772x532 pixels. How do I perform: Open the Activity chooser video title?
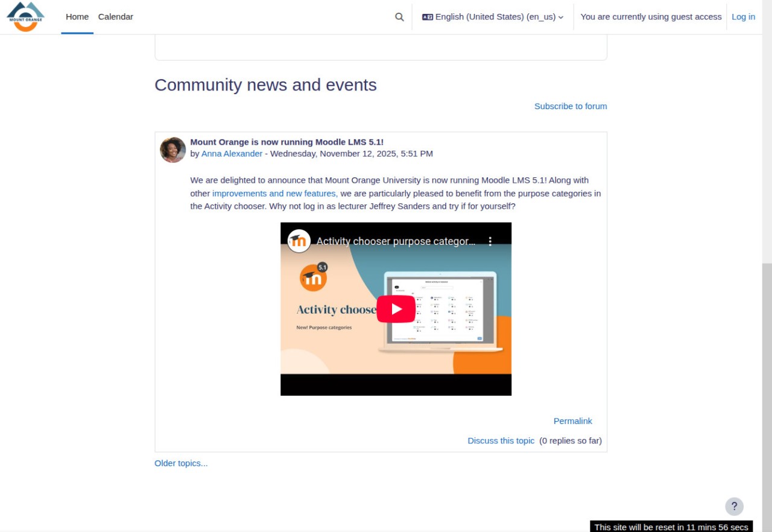click(x=396, y=241)
